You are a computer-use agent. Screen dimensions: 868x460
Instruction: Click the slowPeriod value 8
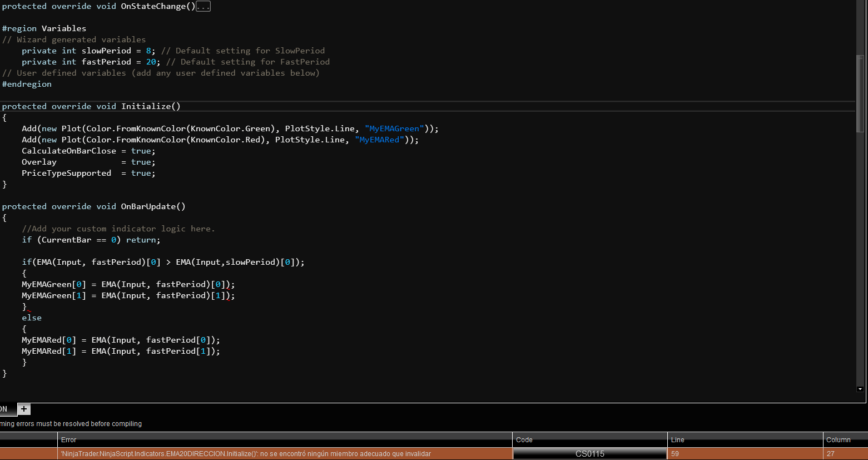click(148, 51)
